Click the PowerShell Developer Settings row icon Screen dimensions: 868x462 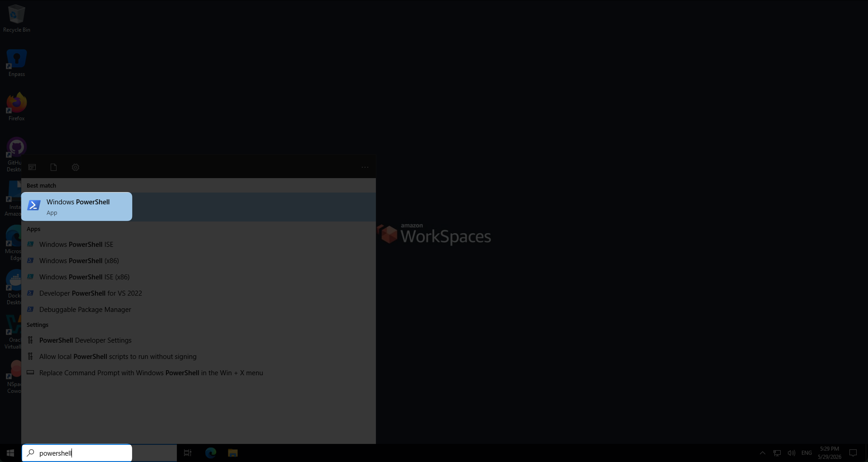(30, 340)
